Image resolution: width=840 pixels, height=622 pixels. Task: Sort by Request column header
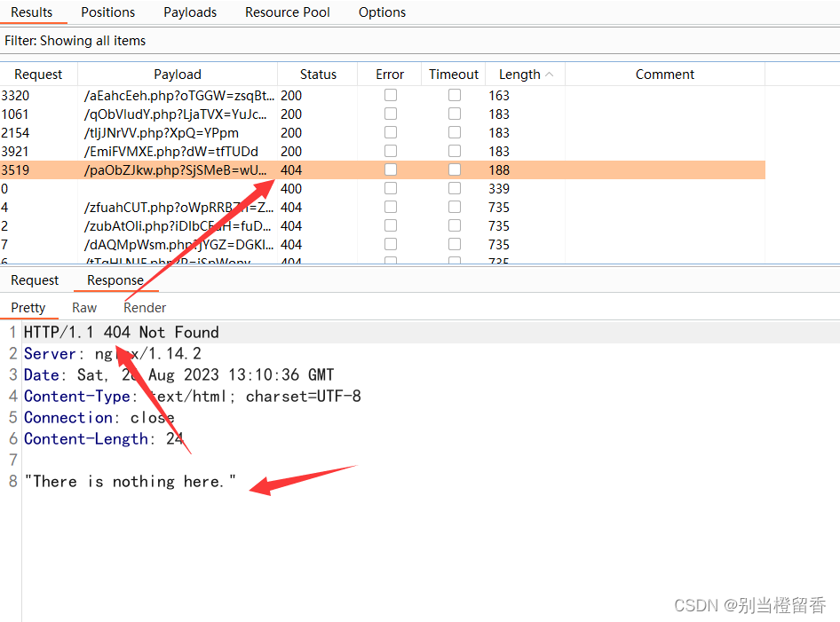click(38, 75)
